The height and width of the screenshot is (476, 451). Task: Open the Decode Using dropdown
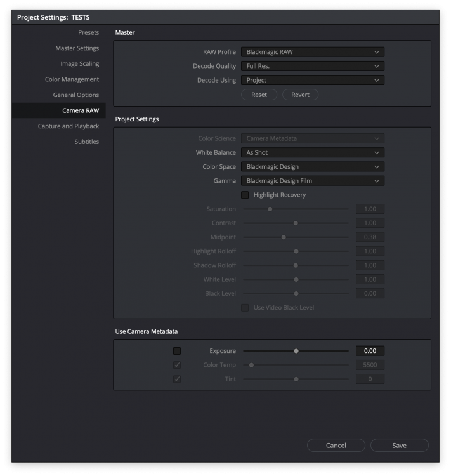(312, 80)
